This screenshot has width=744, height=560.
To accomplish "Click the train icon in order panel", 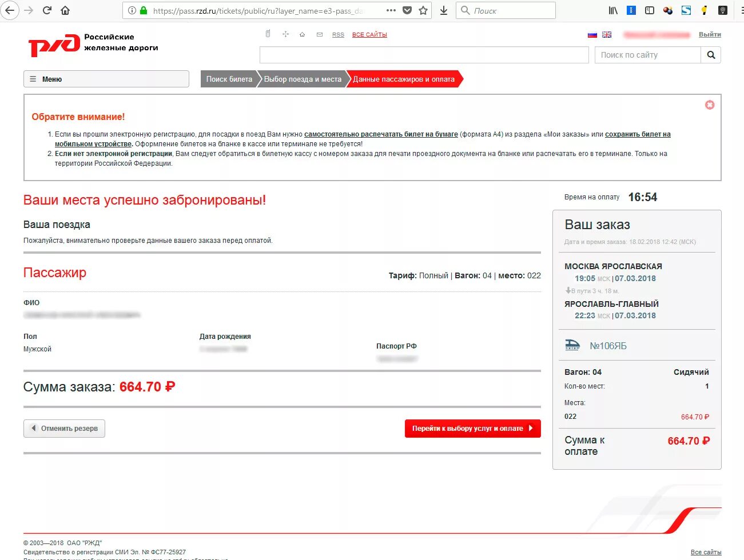I will (x=572, y=345).
